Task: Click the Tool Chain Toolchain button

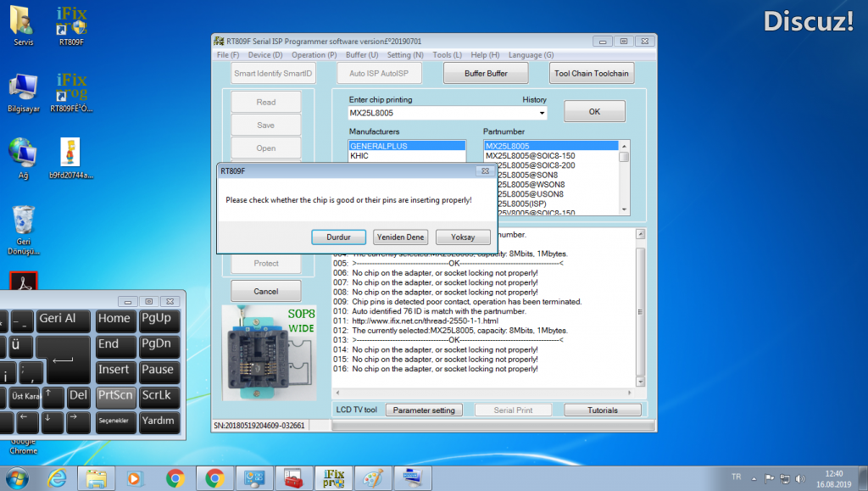Action: (x=592, y=74)
